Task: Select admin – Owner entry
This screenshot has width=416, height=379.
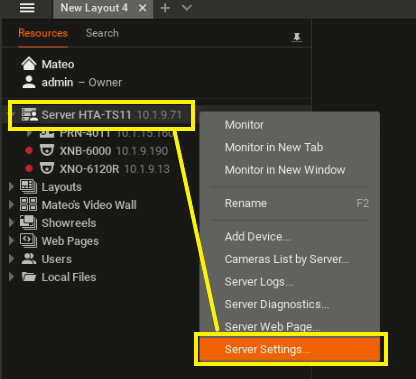Action: [x=82, y=82]
